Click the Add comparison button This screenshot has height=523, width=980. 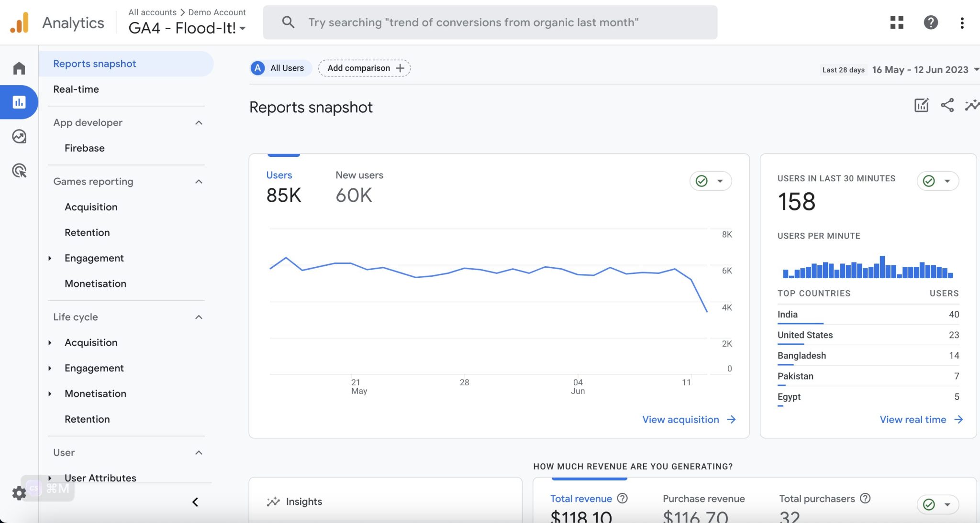point(365,68)
